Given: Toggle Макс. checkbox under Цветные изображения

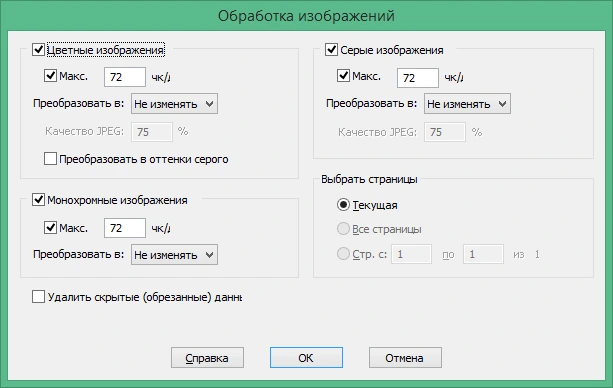Looking at the screenshot, I should [50, 75].
